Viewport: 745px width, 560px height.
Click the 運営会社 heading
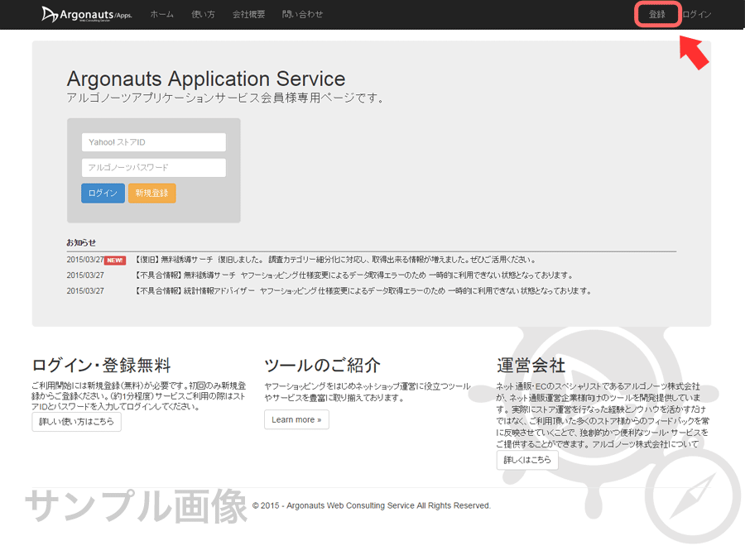coord(531,366)
